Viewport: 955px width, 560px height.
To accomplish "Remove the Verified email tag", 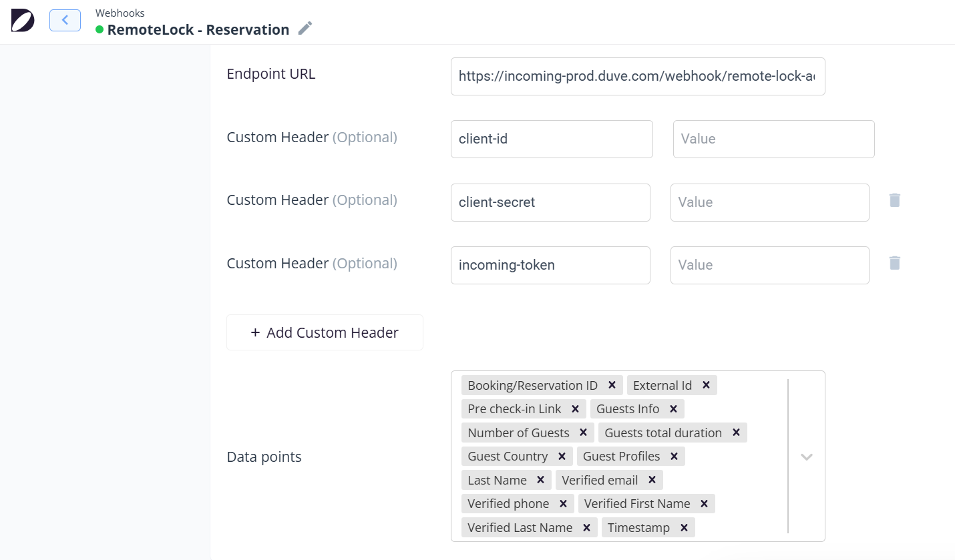I will click(652, 480).
